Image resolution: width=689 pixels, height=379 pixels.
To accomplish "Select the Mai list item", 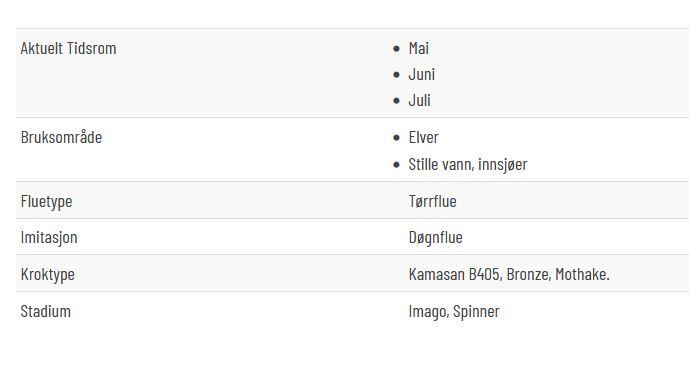I will coord(418,48).
